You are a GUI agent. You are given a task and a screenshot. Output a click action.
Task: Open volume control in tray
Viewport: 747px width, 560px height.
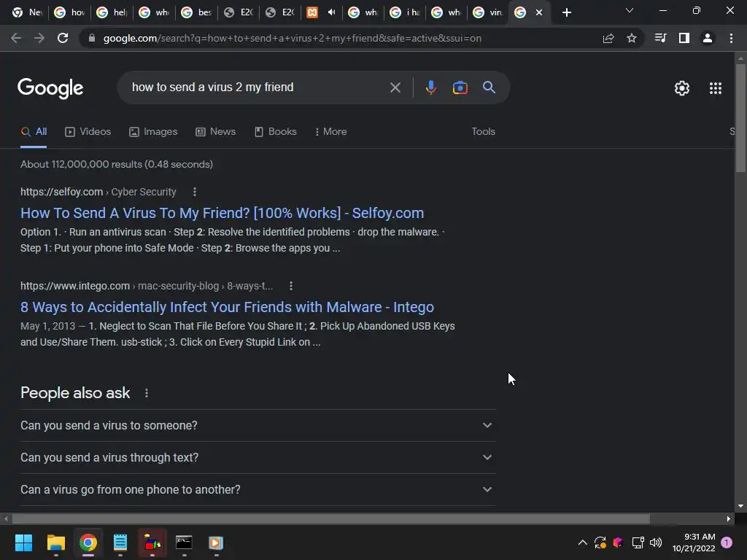pos(656,542)
